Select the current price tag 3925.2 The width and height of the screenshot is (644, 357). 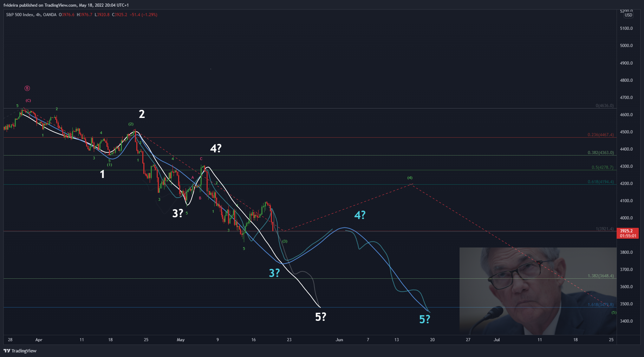627,233
